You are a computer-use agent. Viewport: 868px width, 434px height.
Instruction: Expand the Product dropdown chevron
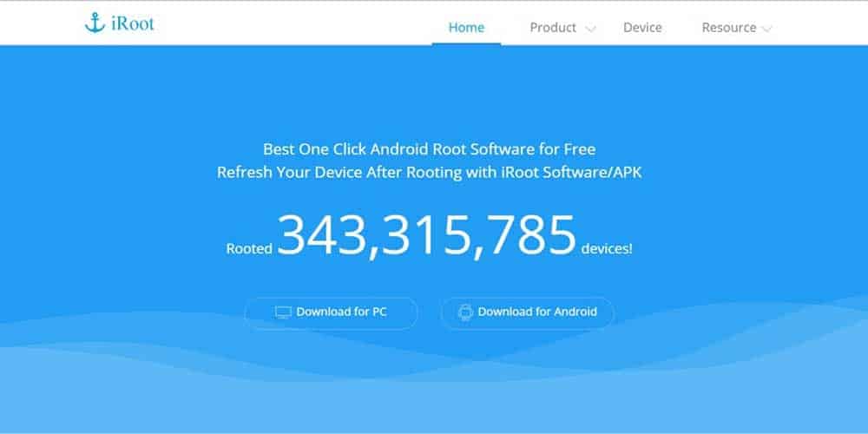(x=590, y=29)
